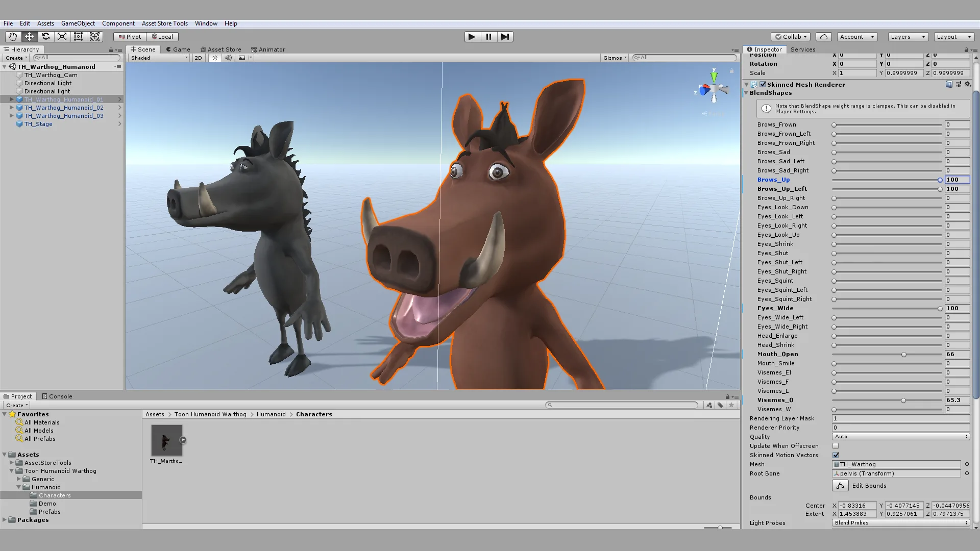Open the GameObject menu
Viewport: 980px width, 551px height.
pyautogui.click(x=78, y=23)
